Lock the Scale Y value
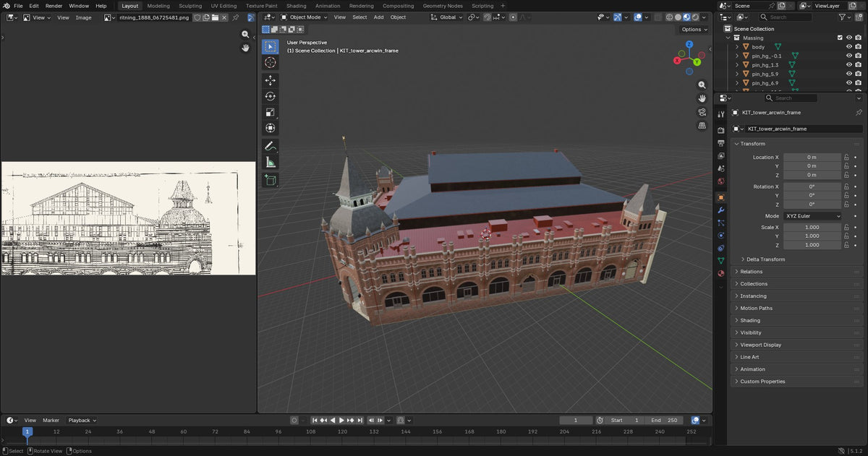Screen dimensions: 868x456 point(846,236)
